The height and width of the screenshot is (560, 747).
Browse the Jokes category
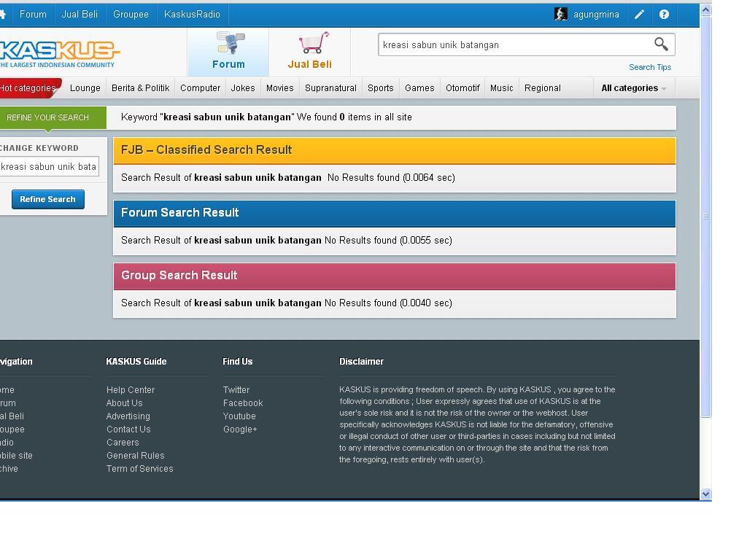243,88
